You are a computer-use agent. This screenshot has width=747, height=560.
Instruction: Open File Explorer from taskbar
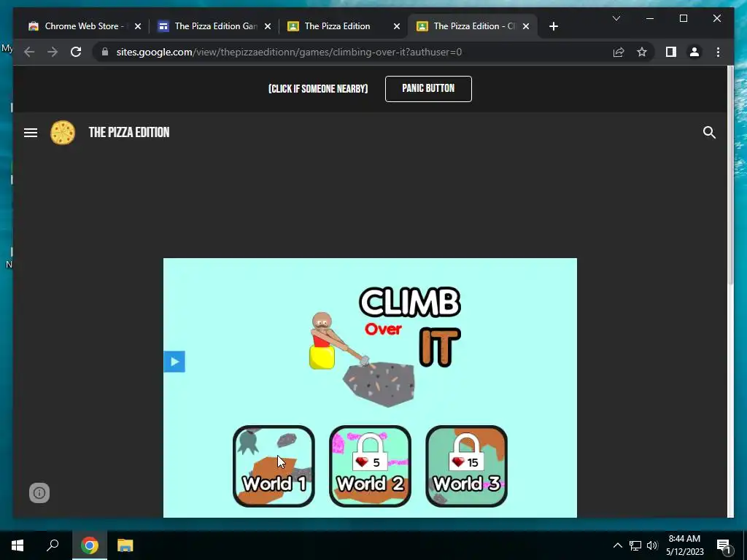tap(125, 545)
